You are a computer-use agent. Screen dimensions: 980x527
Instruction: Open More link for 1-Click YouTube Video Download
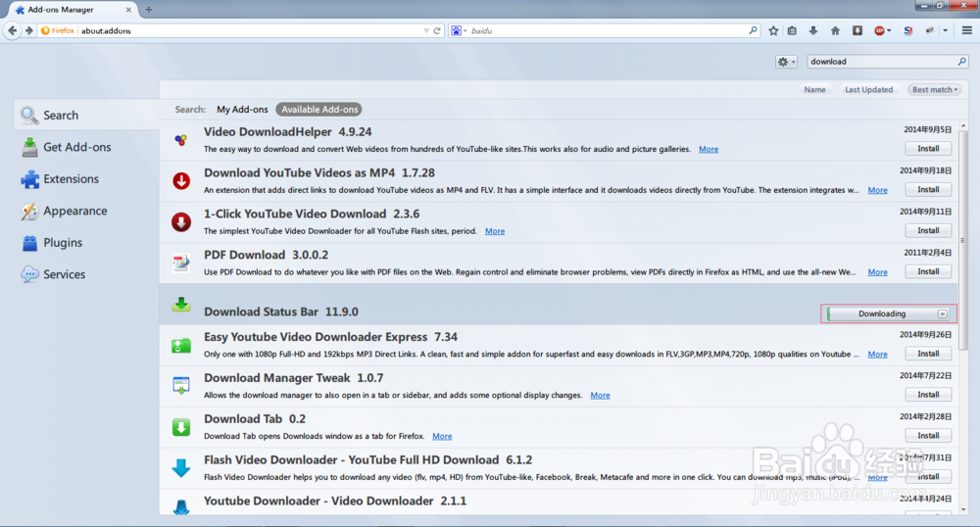tap(494, 231)
